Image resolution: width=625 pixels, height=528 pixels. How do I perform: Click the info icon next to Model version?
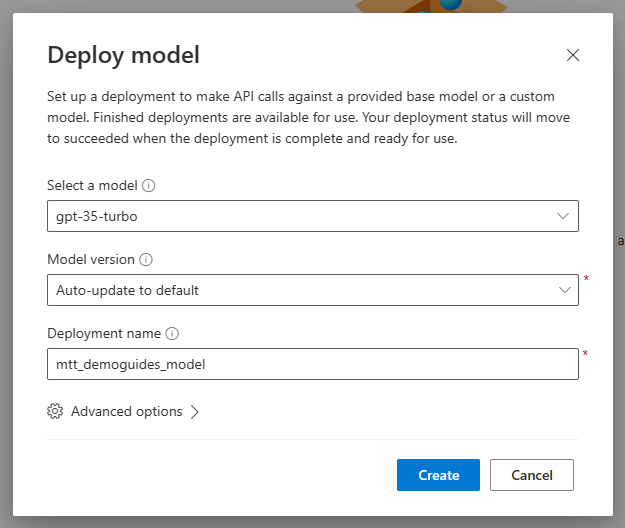pyautogui.click(x=146, y=259)
